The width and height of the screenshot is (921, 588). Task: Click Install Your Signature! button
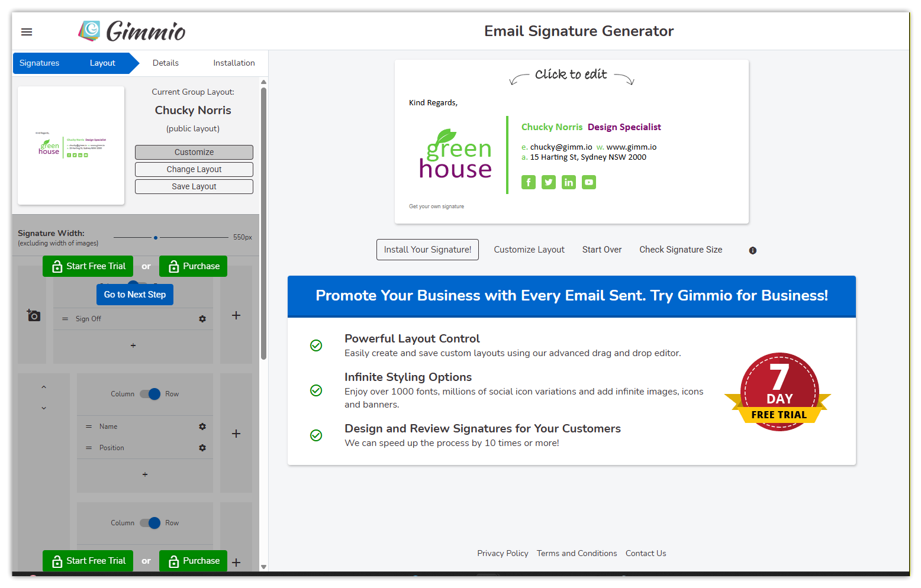click(427, 250)
